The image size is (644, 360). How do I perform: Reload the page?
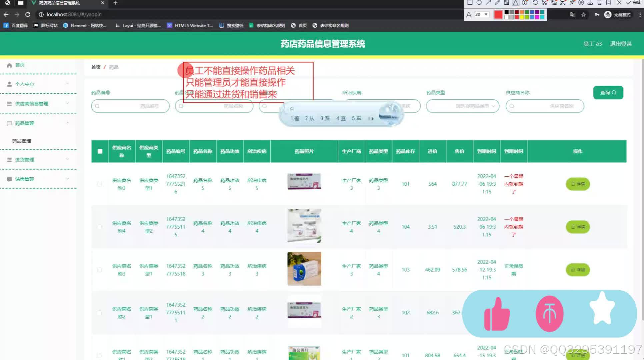coord(28,14)
